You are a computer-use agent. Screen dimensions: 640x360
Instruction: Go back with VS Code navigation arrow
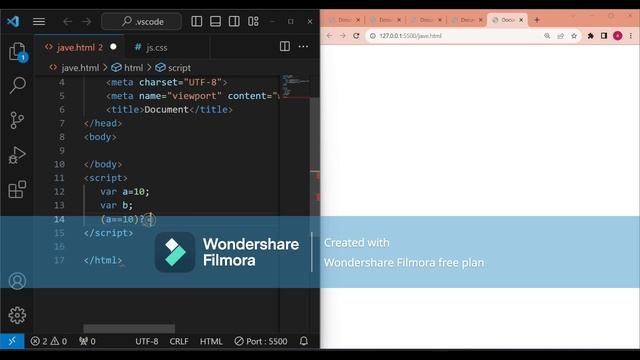point(67,21)
